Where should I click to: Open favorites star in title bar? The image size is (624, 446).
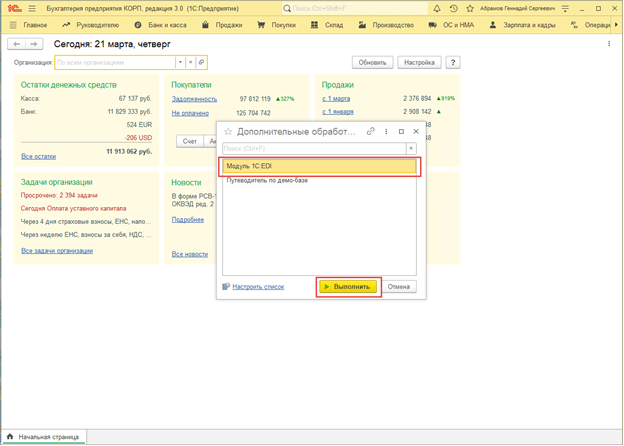click(x=470, y=8)
